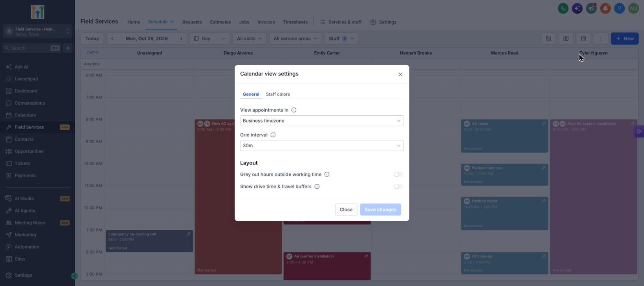Open the All service areas dropdown

[295, 39]
